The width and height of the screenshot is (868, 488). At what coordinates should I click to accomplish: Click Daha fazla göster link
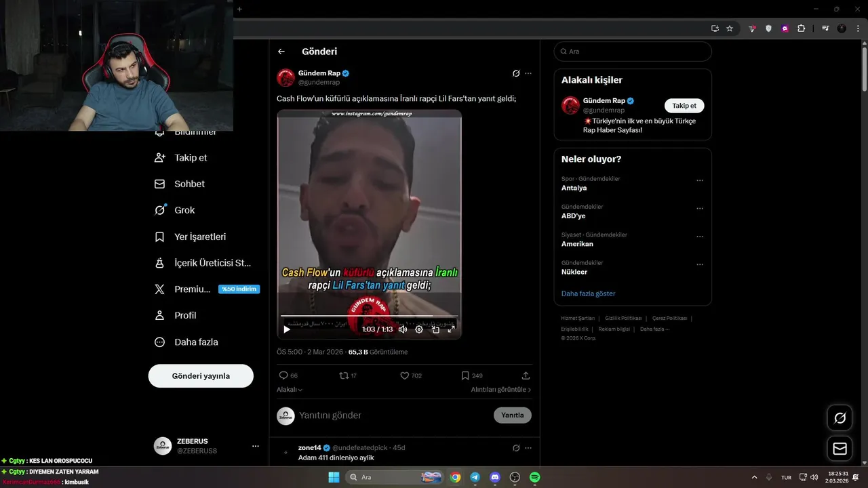point(588,293)
